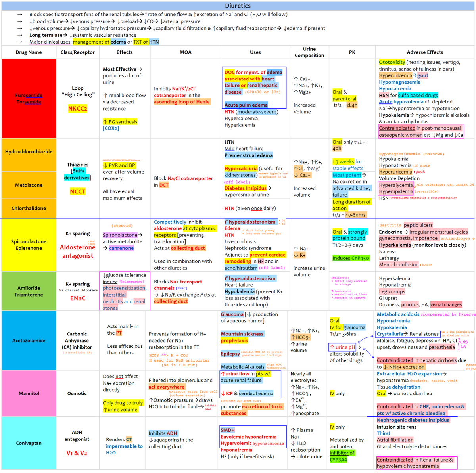Image resolution: width=476 pixels, height=473 pixels.
Task: Click the 'V1 & V2' receptor label
Action: tap(77, 453)
